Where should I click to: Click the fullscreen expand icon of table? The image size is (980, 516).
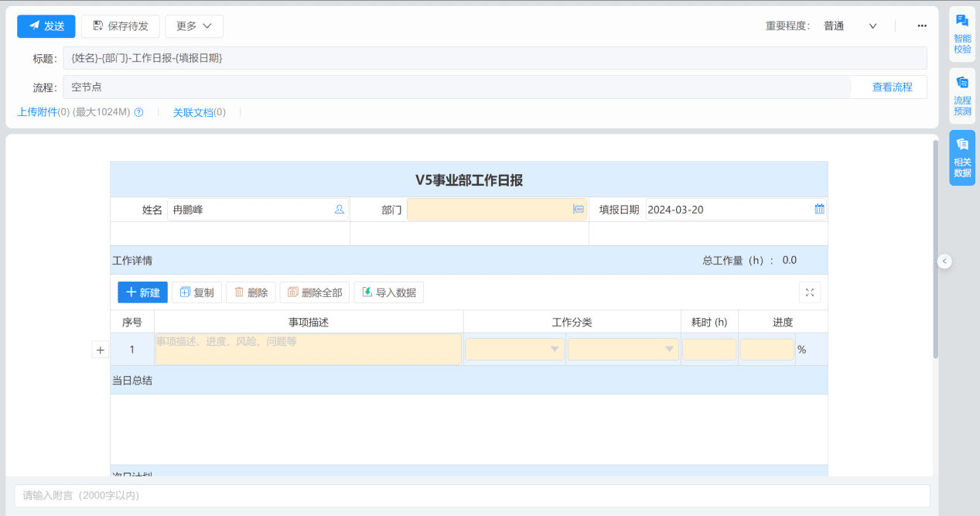pos(810,292)
